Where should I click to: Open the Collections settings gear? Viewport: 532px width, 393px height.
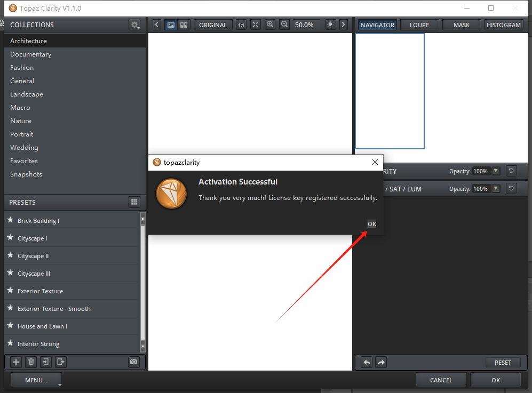point(134,25)
